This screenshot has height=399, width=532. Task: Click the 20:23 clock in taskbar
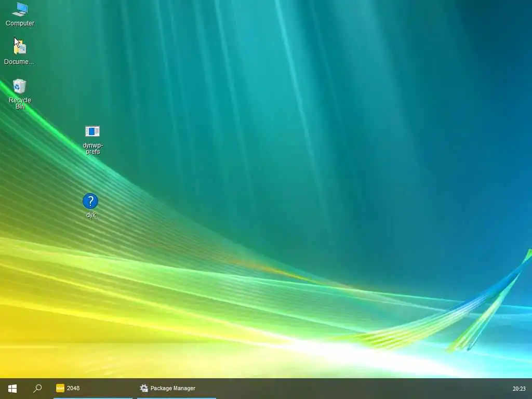(519, 389)
